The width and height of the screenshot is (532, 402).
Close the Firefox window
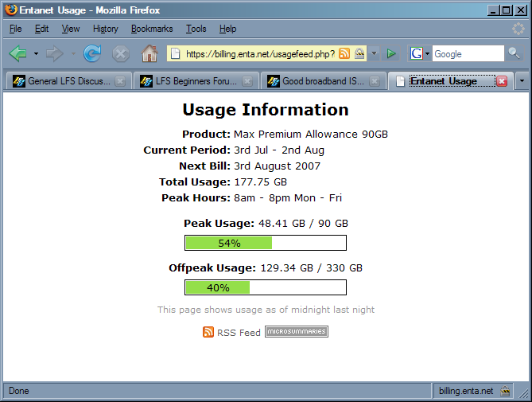(520, 10)
